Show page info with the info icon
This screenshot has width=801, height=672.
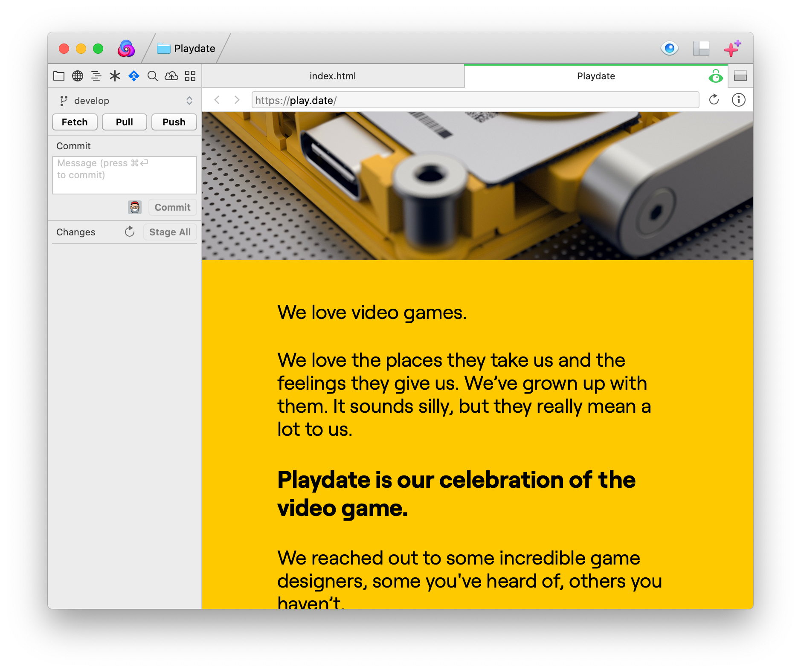pos(739,100)
